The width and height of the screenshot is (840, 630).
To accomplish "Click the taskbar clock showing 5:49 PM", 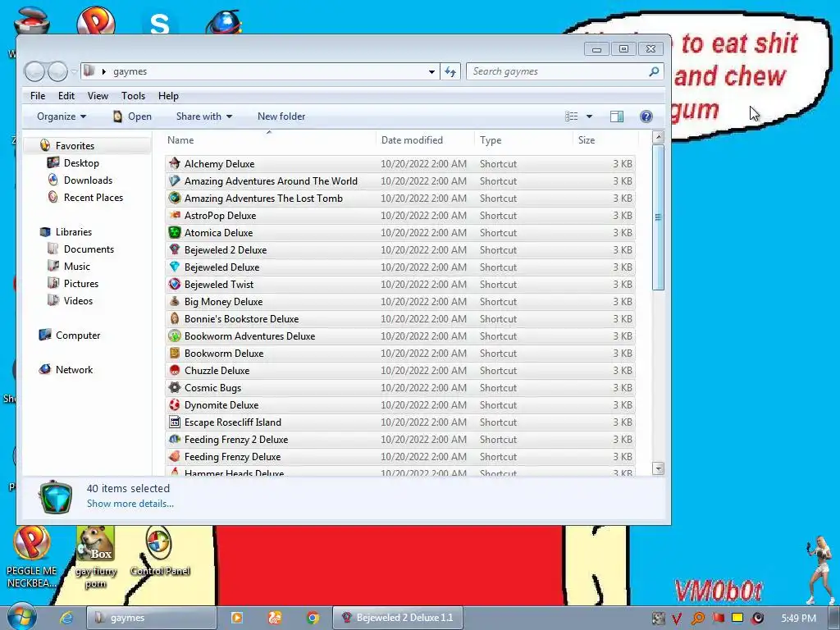I will [x=799, y=619].
